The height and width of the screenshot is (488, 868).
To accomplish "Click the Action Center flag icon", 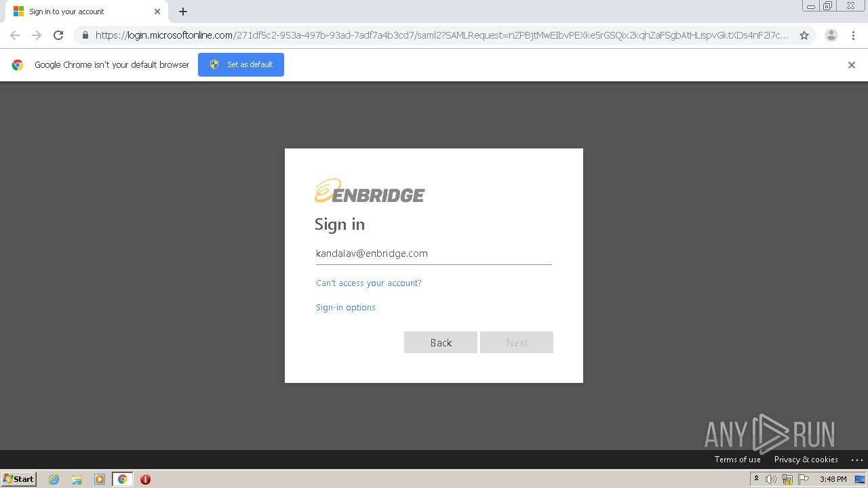I will tap(804, 479).
